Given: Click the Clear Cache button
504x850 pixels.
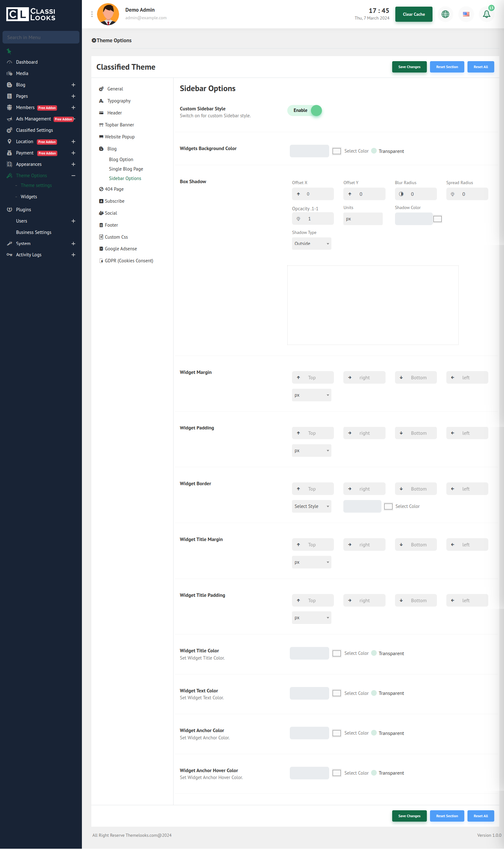Looking at the screenshot, I should coord(413,14).
